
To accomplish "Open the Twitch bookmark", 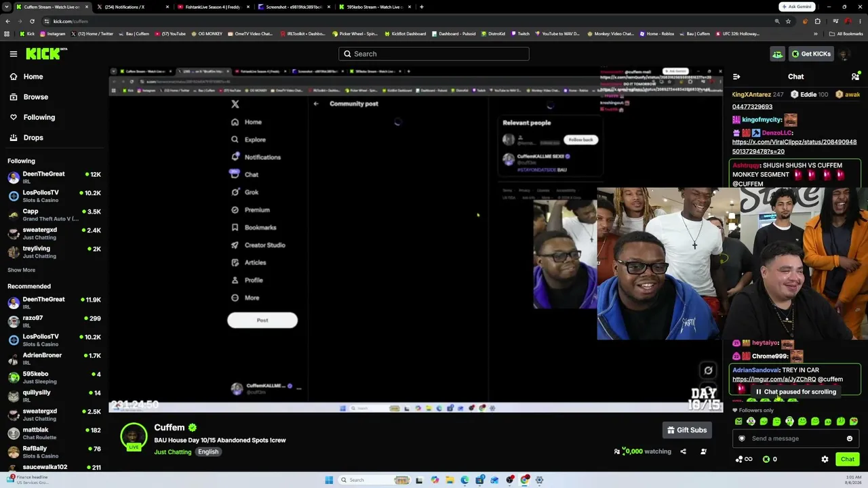I will pyautogui.click(x=520, y=33).
